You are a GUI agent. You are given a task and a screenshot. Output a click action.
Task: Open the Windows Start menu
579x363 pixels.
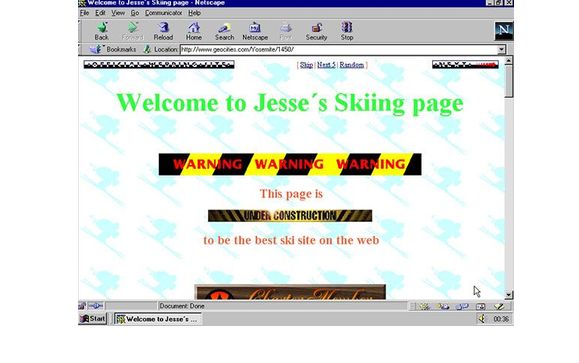[x=93, y=318]
